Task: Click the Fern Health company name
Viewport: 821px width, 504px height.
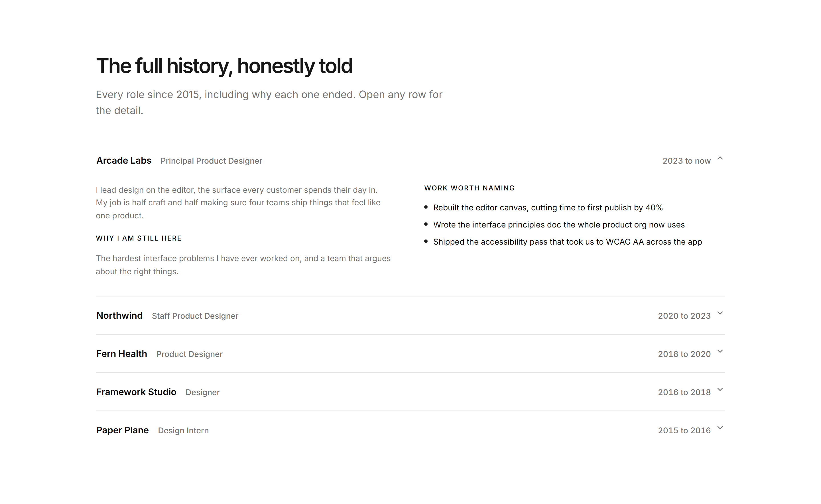Action: (122, 354)
